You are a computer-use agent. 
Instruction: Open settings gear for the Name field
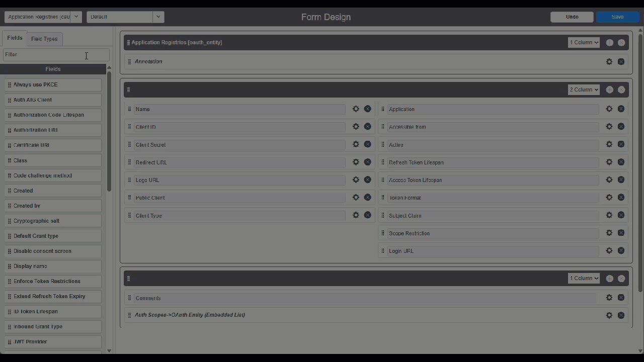coord(356,109)
